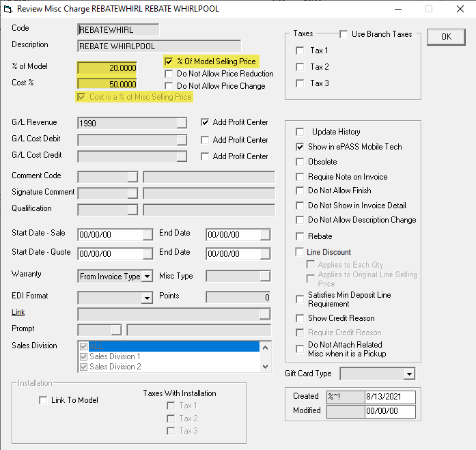This screenshot has width=476, height=450.
Task: Click the OK button
Action: [446, 37]
